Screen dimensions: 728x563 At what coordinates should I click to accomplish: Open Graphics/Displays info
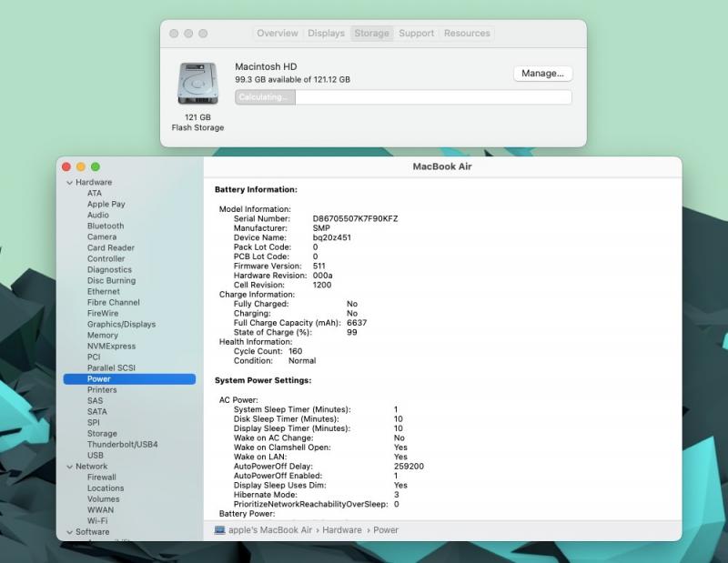(121, 325)
